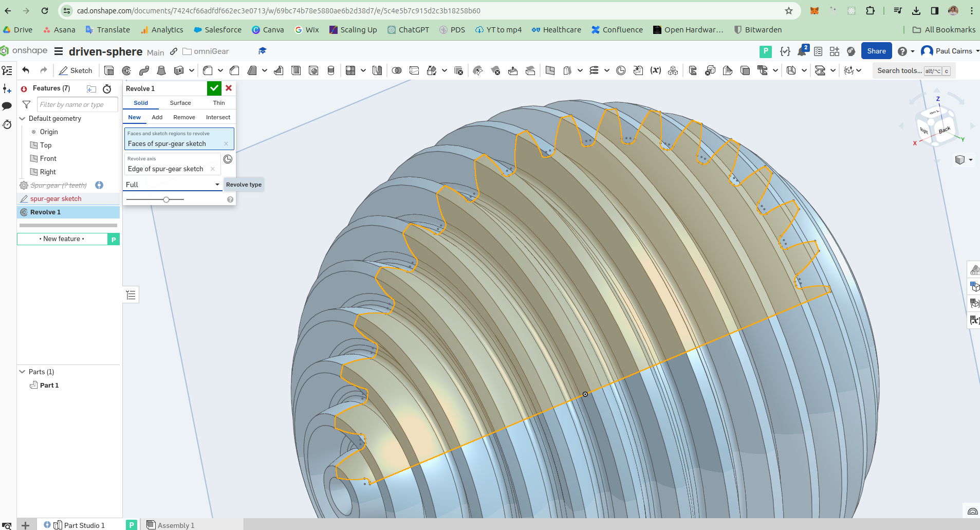Click the omniGear folder link
Screen dimensions: 980x530
206,51
